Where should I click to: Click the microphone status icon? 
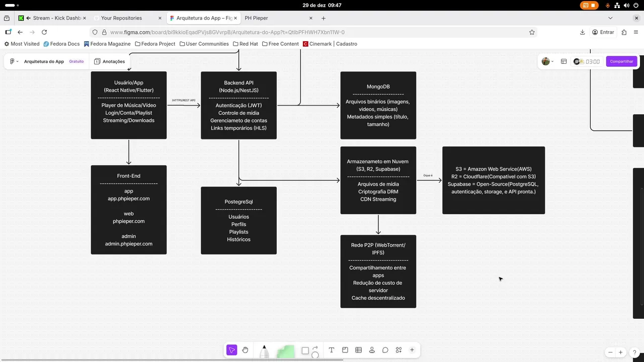pyautogui.click(x=608, y=5)
